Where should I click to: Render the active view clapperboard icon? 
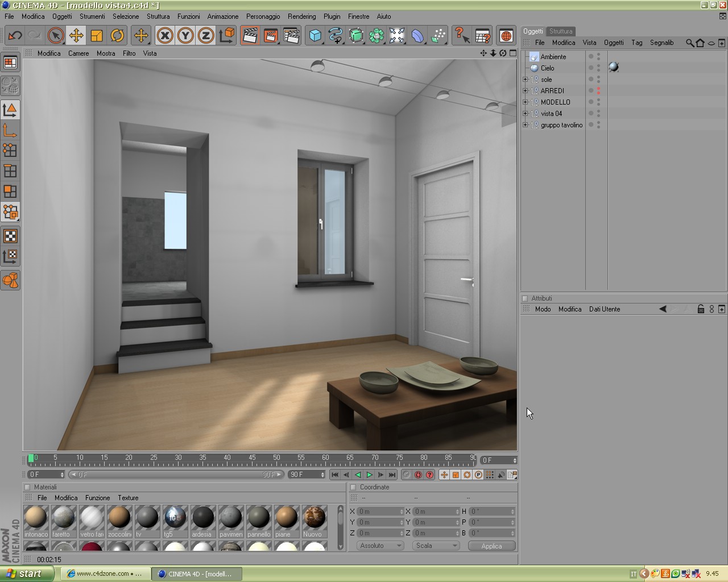250,36
